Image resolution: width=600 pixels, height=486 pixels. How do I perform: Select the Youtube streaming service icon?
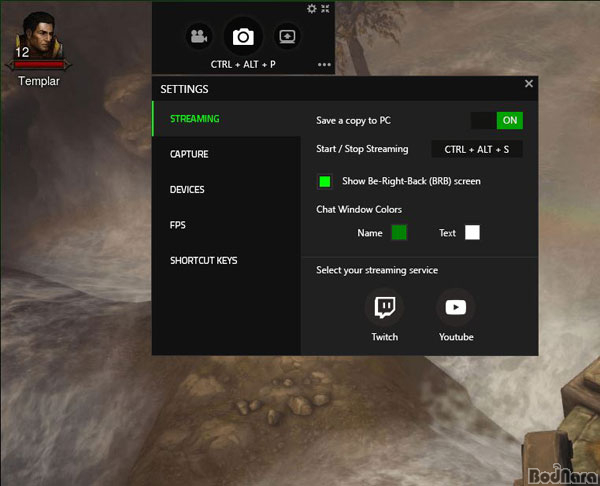click(455, 307)
